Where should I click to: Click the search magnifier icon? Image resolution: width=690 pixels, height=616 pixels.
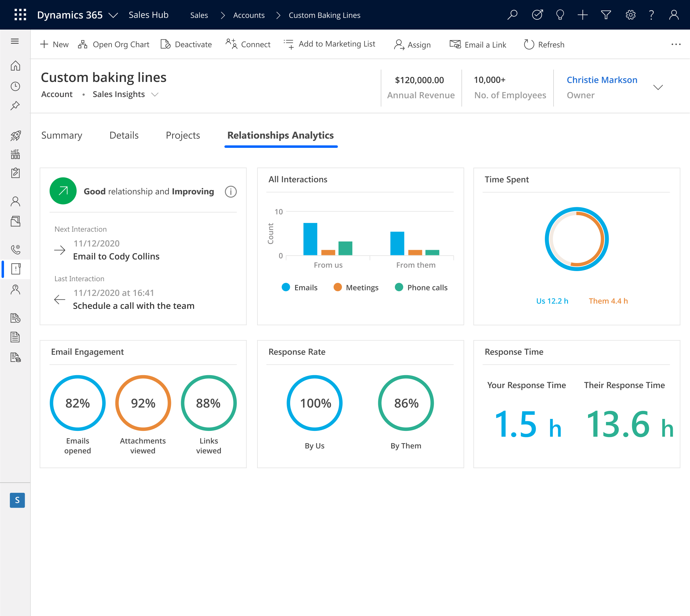pyautogui.click(x=512, y=15)
